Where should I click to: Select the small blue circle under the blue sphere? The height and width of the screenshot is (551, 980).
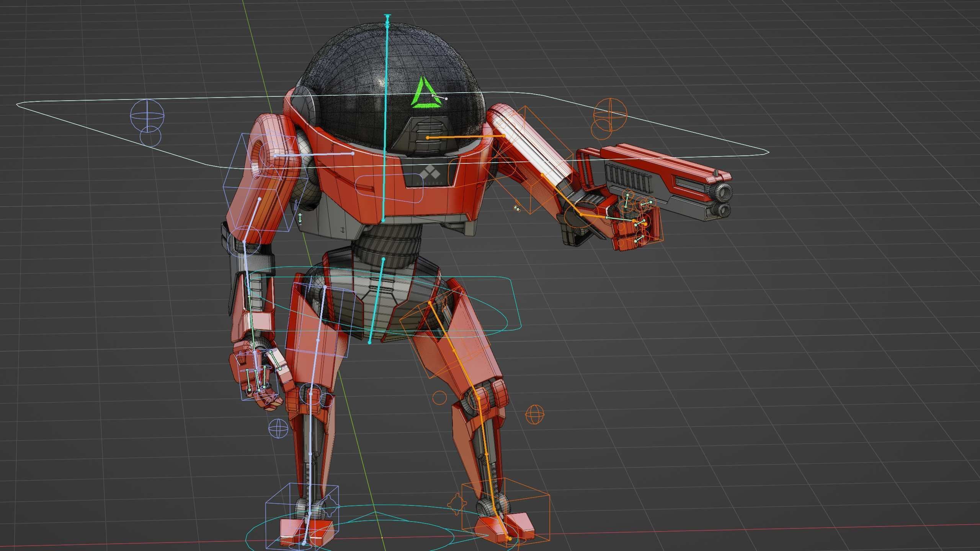tap(150, 137)
